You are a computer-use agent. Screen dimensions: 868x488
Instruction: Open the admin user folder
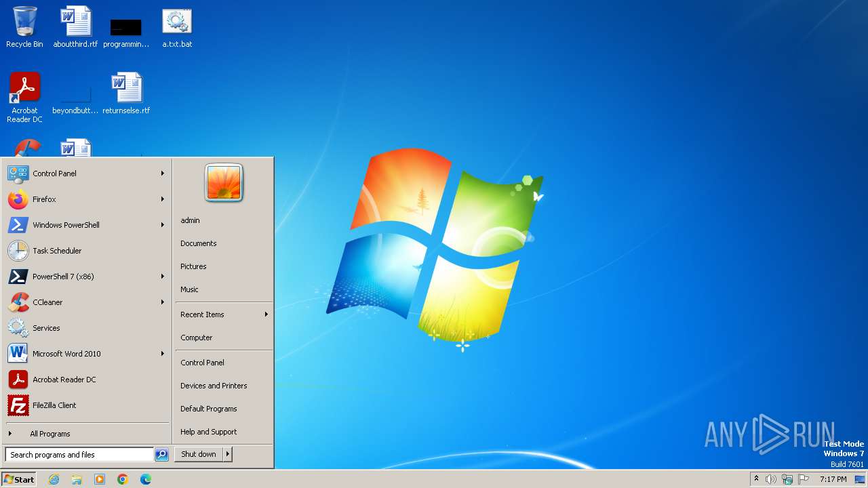(224, 220)
